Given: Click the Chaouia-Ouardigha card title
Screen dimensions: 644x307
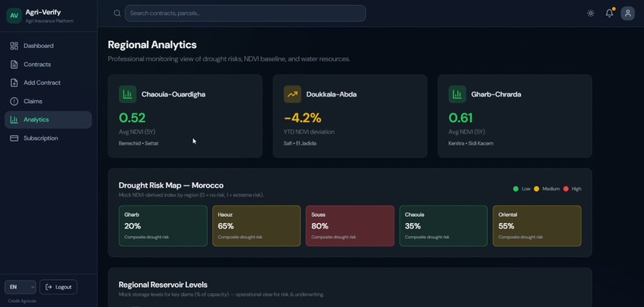Looking at the screenshot, I should [x=173, y=94].
